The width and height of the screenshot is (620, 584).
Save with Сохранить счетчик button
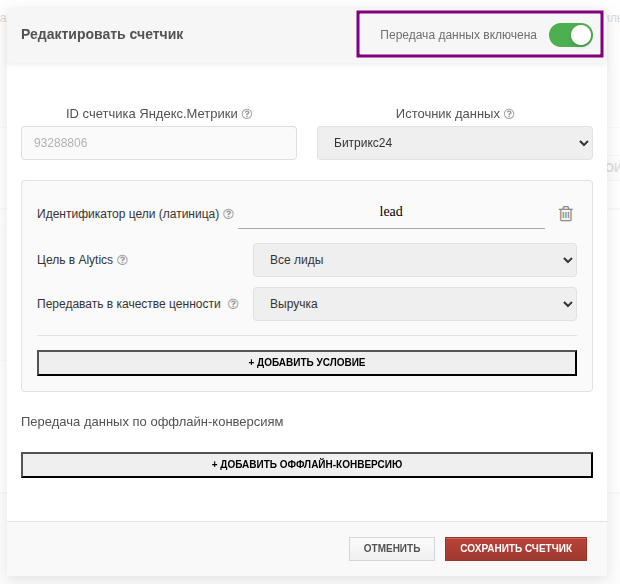(516, 549)
